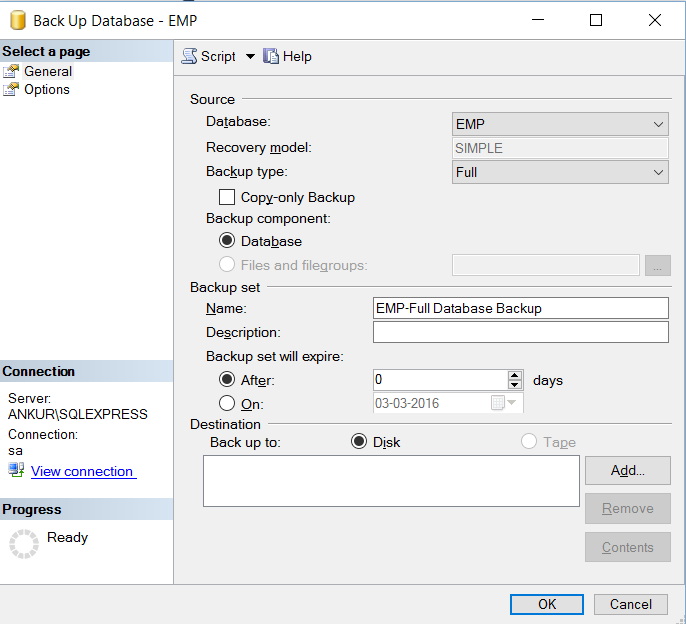Enable the Copy-only Backup checkbox
This screenshot has height=624, width=686.
tap(227, 197)
